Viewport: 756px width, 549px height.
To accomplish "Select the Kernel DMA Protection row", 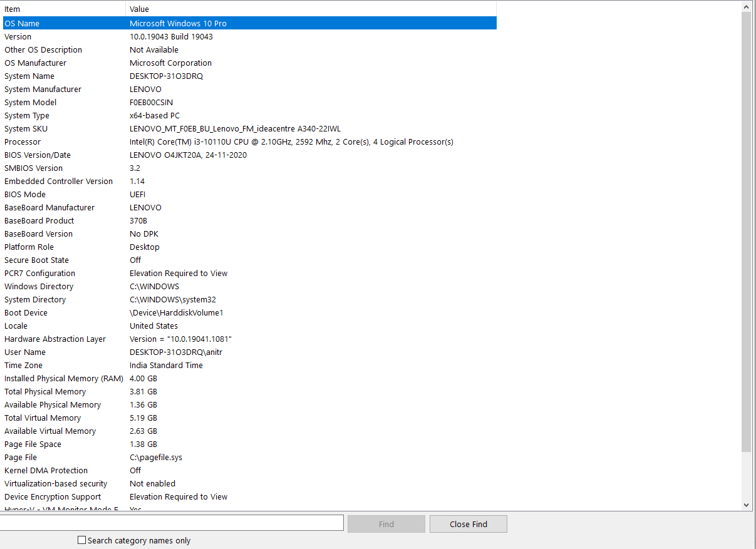I will [249, 470].
